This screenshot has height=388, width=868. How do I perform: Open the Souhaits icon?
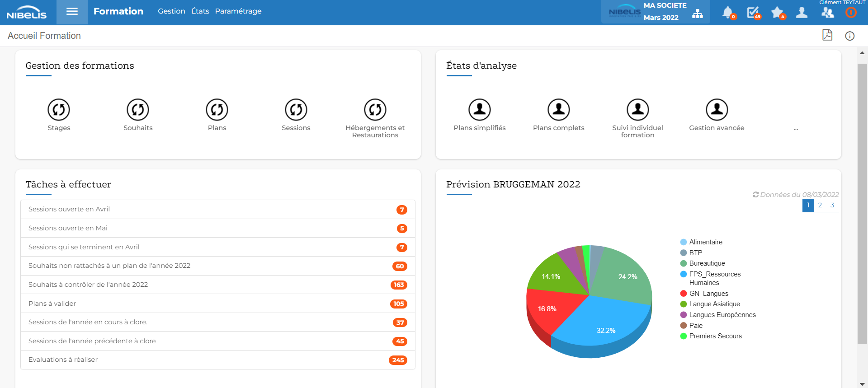pyautogui.click(x=138, y=110)
